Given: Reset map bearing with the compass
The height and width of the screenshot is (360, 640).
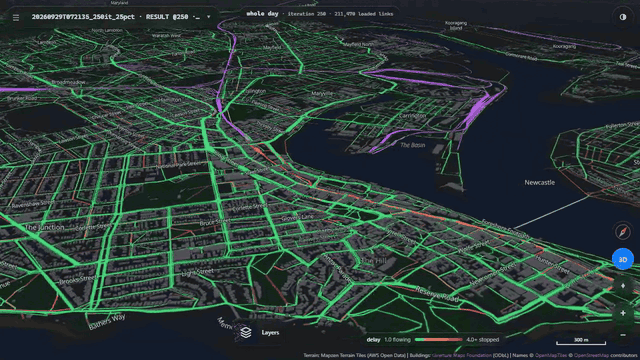Looking at the screenshot, I should coord(623,232).
